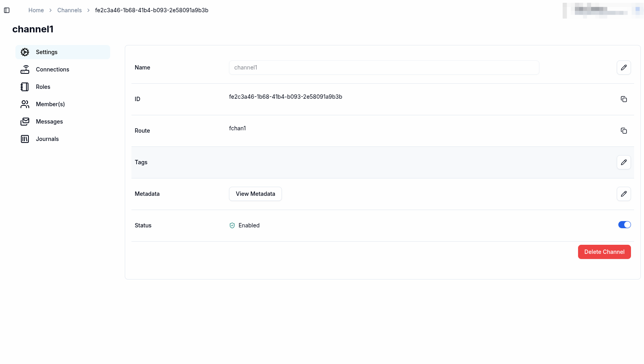This screenshot has height=364, width=644.
Task: Click the Connections router icon
Action: click(x=25, y=69)
